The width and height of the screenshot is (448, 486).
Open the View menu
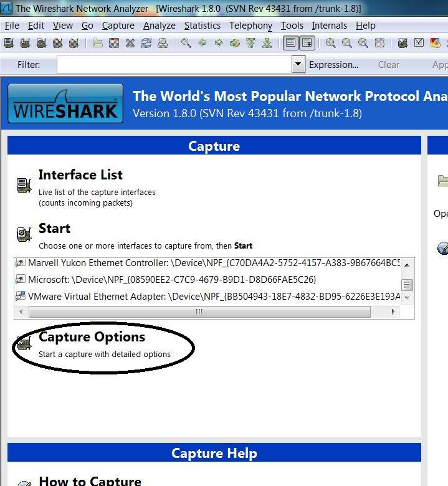(63, 26)
